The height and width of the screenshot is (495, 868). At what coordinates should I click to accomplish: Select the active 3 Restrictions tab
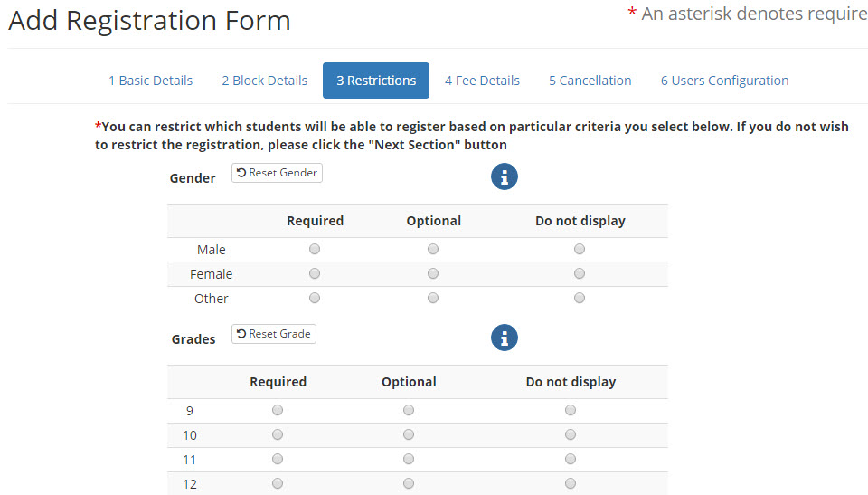tap(376, 81)
